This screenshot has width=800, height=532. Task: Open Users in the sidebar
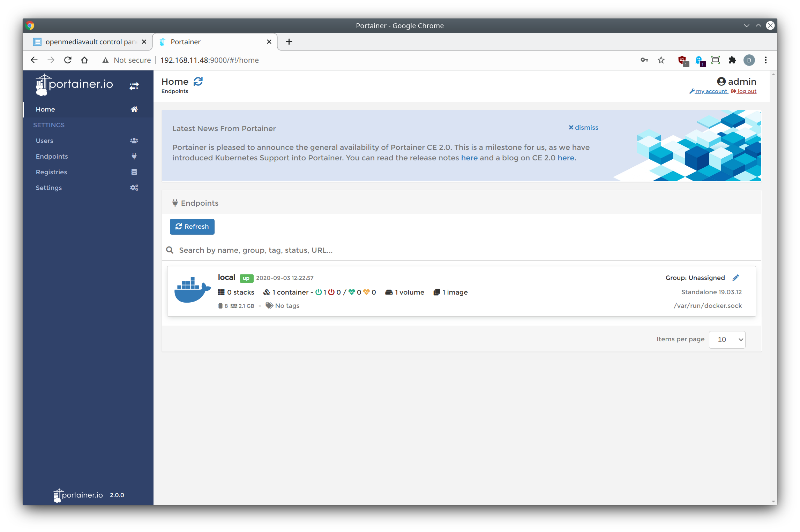pyautogui.click(x=45, y=141)
